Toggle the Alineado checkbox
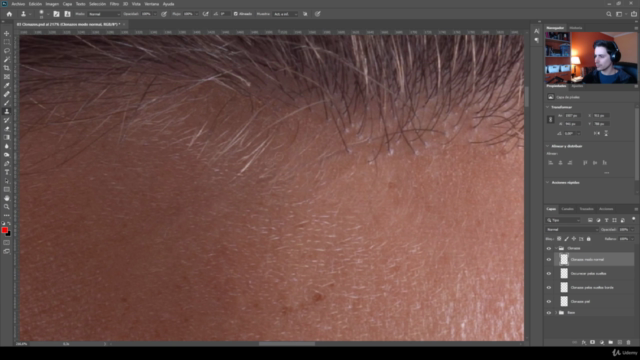 pyautogui.click(x=236, y=14)
